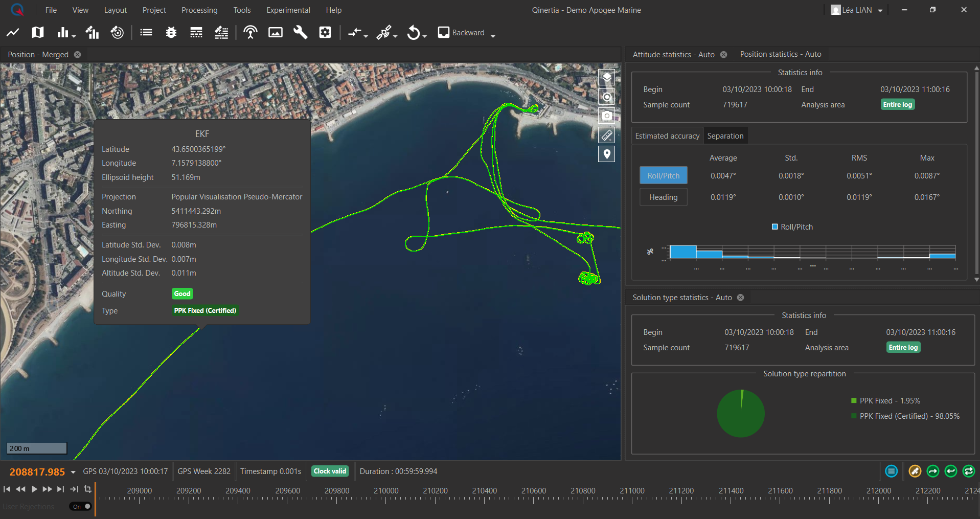Expand the time format dropdown beside 208817.985

tap(73, 472)
